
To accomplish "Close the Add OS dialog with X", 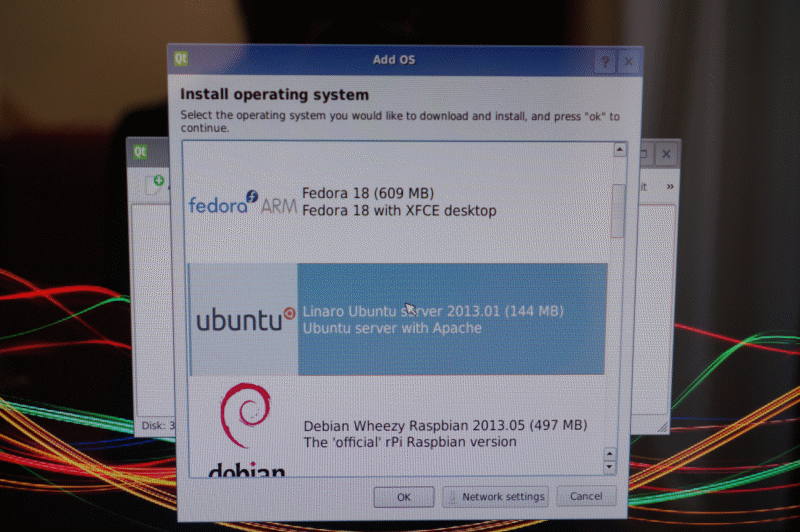I will pyautogui.click(x=629, y=62).
